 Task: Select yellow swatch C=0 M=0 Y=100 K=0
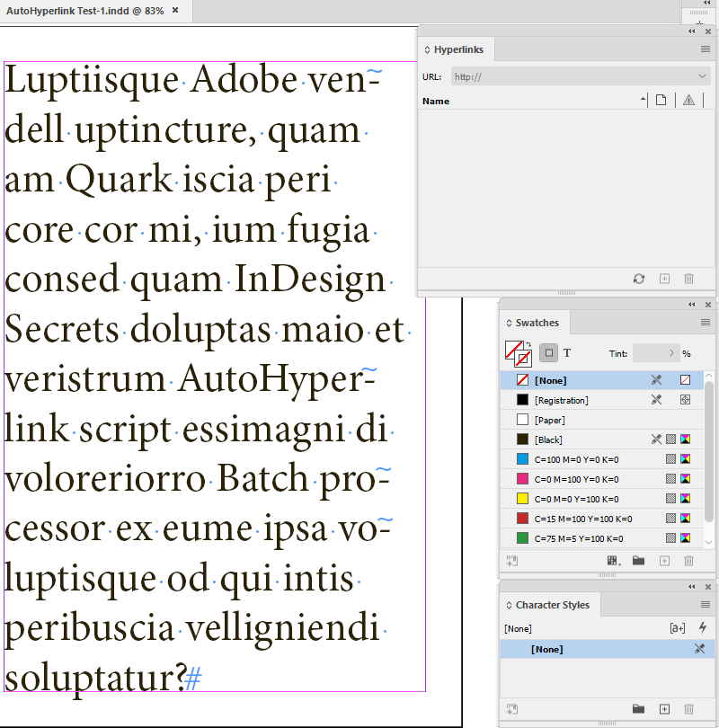pyautogui.click(x=602, y=499)
